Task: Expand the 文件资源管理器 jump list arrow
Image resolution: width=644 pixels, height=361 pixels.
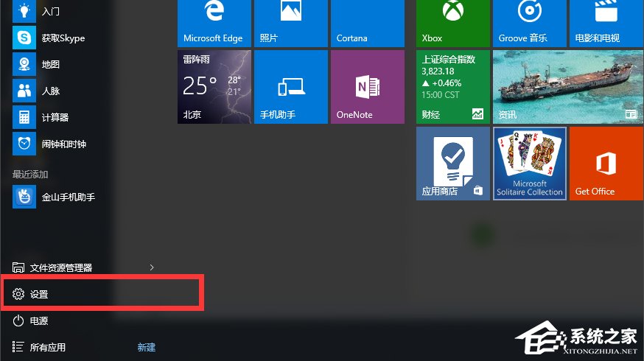Action: pyautogui.click(x=152, y=267)
